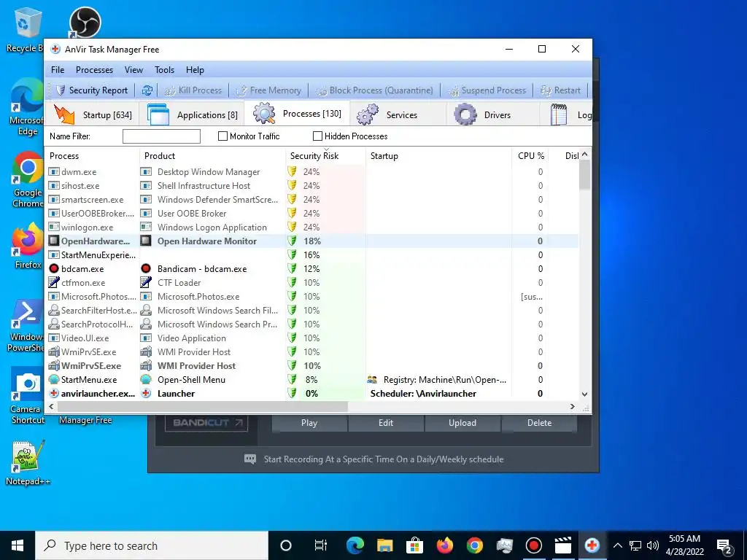Click the green shield in the 8% risk row
Image resolution: width=747 pixels, height=560 pixels.
click(x=292, y=379)
